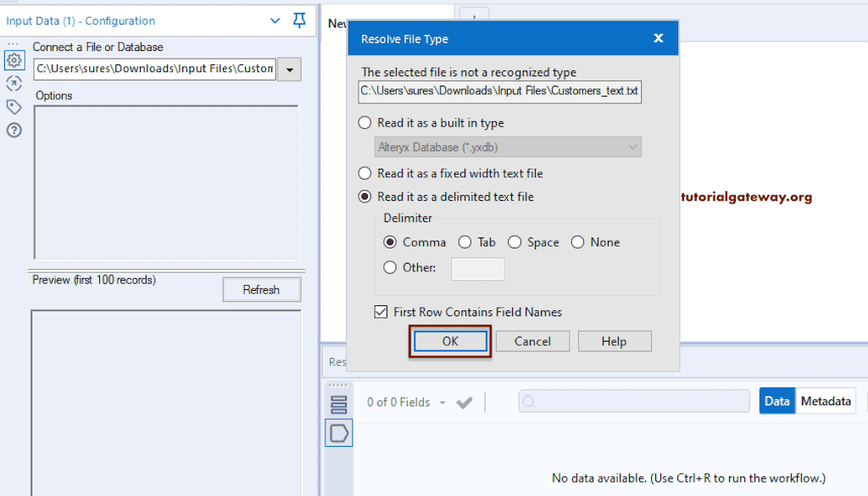This screenshot has width=868, height=496.
Task: Select the table view icon in Results panel
Action: pyautogui.click(x=338, y=404)
